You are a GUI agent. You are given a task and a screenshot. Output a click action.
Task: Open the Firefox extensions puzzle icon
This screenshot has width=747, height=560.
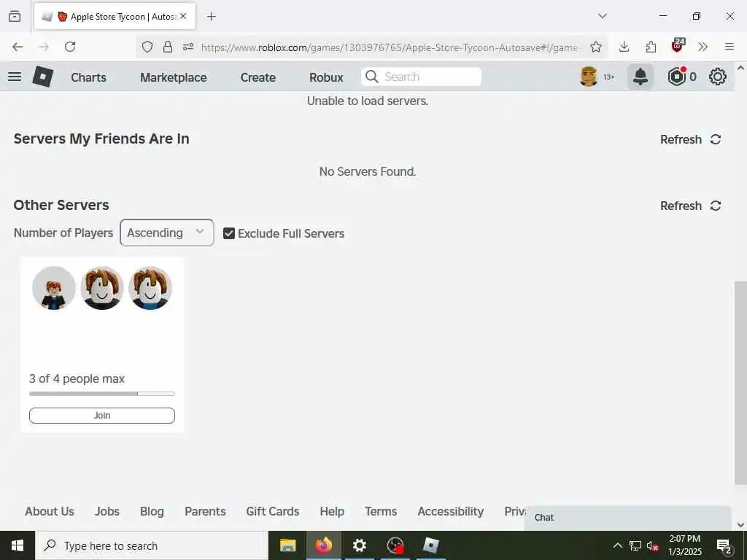[651, 47]
